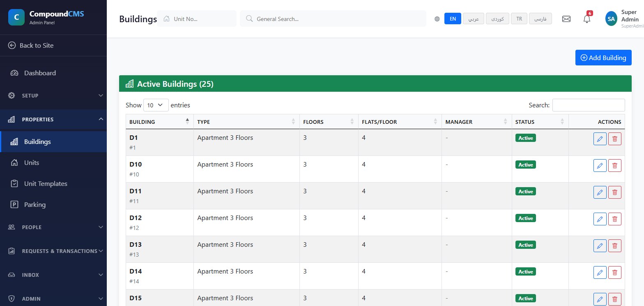Switch language to TR
This screenshot has width=644, height=306.
(519, 19)
